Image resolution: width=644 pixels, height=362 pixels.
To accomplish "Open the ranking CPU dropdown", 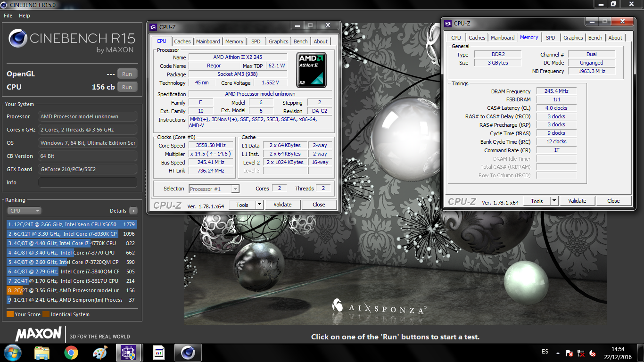I will tap(24, 211).
